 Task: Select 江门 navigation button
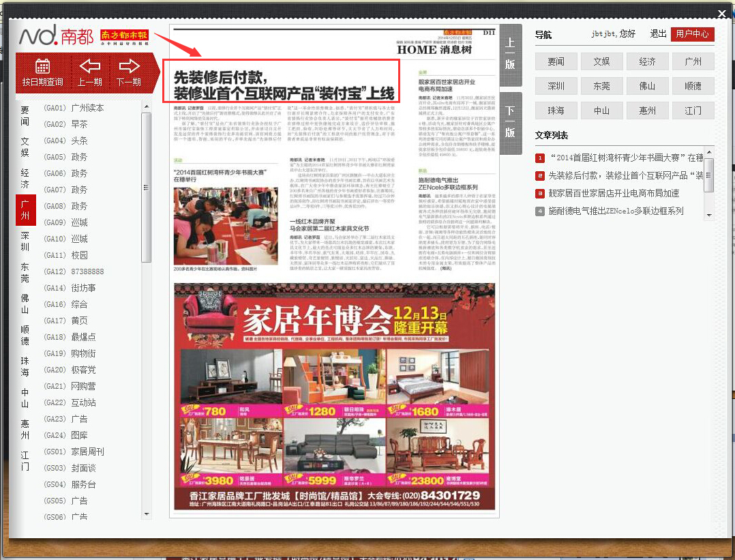click(693, 110)
